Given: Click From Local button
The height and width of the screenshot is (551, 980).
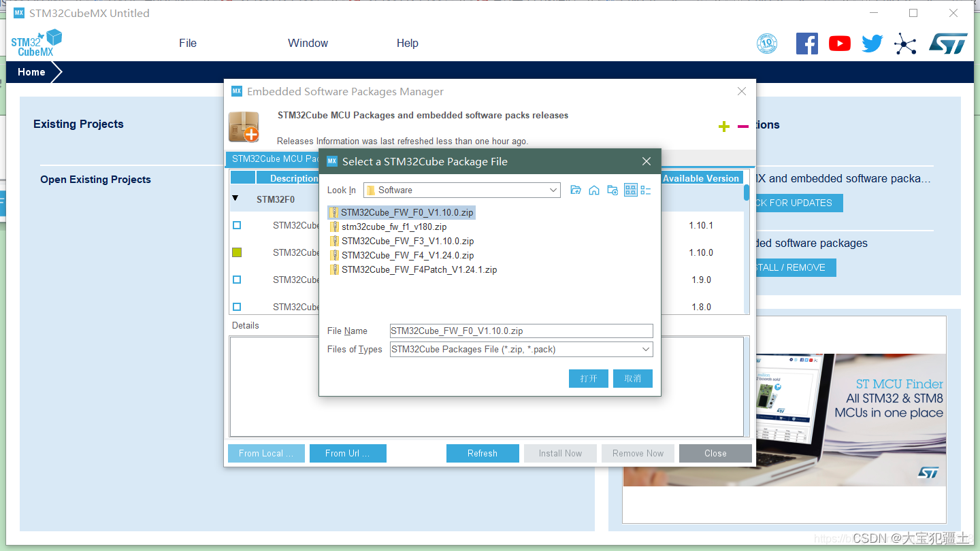Looking at the screenshot, I should [266, 454].
